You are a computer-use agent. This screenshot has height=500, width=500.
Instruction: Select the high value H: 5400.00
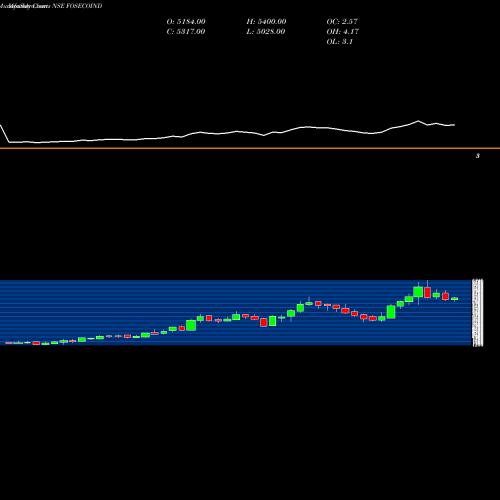click(x=266, y=22)
